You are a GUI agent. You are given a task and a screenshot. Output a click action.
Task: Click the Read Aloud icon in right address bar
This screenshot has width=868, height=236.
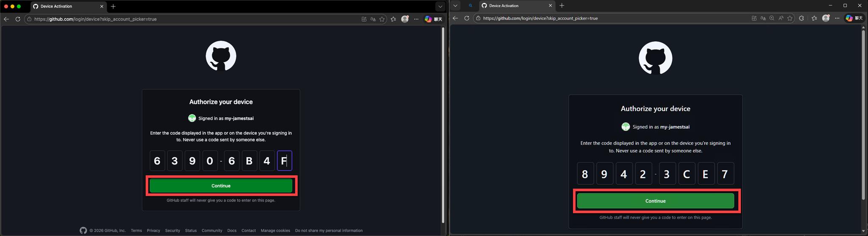[x=781, y=18]
